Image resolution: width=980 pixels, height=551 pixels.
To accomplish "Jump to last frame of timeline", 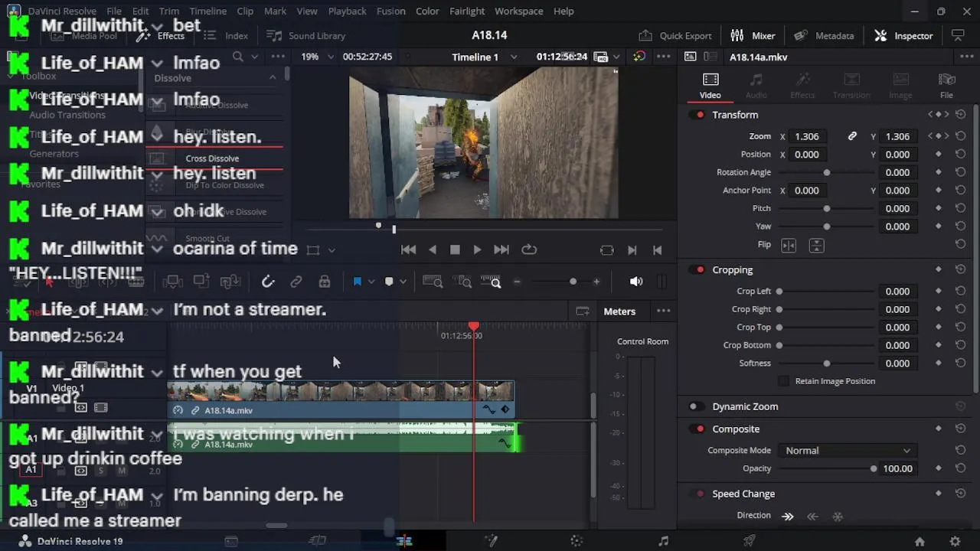I will (501, 249).
